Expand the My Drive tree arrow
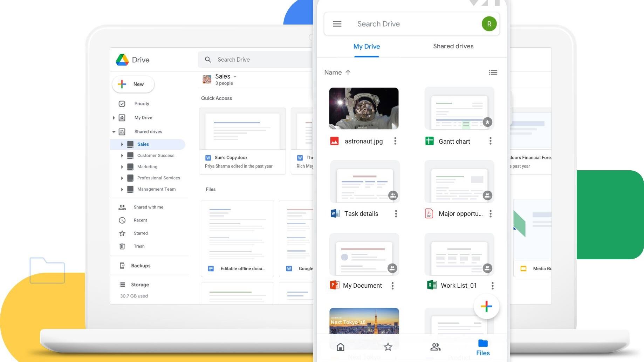Viewport: 644px width, 362px height. 114,118
